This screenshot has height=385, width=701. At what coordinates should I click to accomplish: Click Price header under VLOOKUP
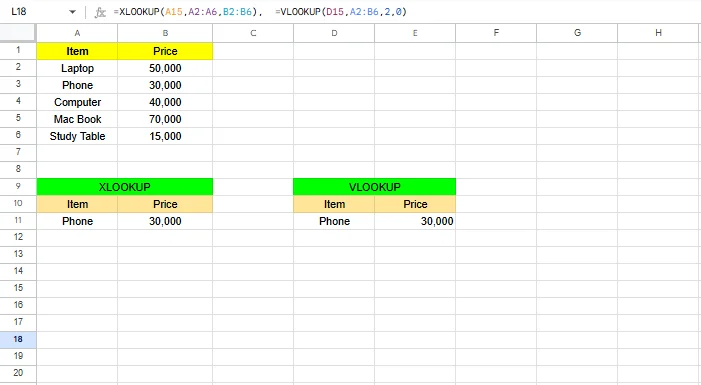415,204
